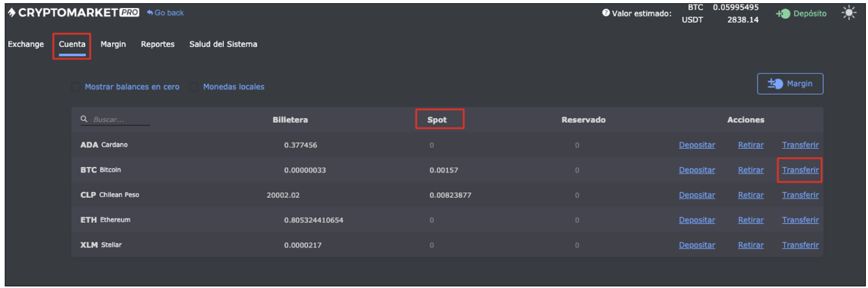Click ADA wallet balance 0.377456
The height and width of the screenshot is (288, 868).
click(301, 145)
